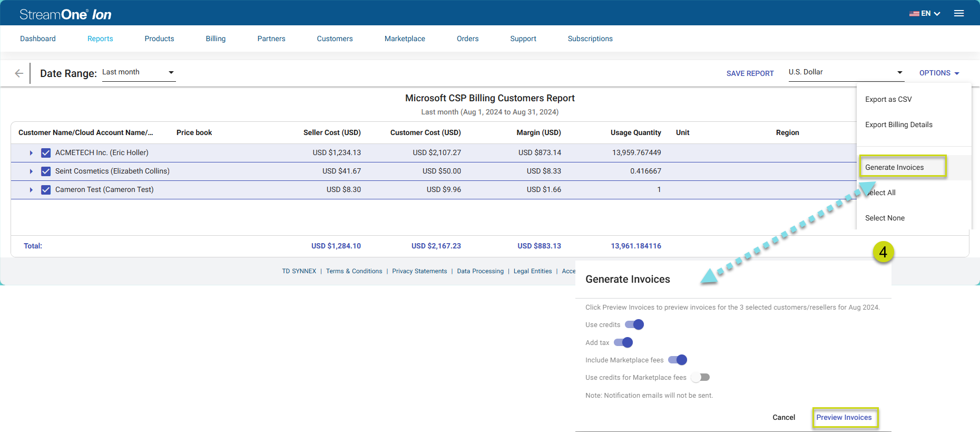This screenshot has height=432, width=980.
Task: Open the TD SYNNEX footer link
Action: coord(299,271)
